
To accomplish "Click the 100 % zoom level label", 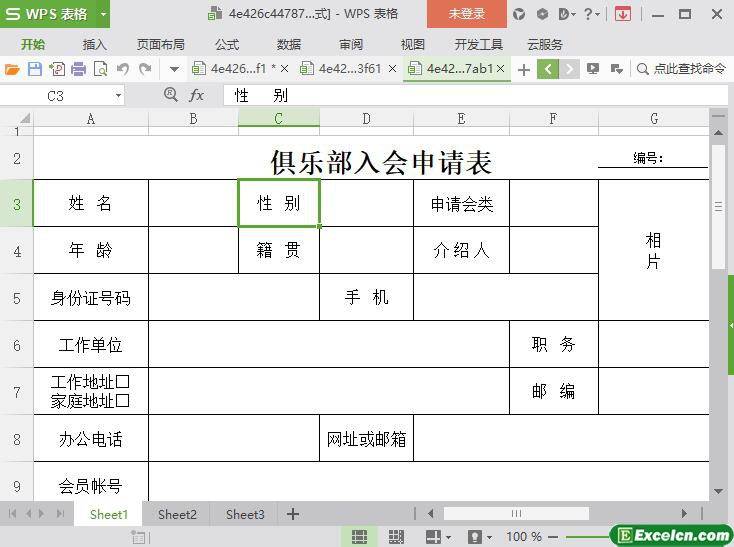I will tap(523, 537).
